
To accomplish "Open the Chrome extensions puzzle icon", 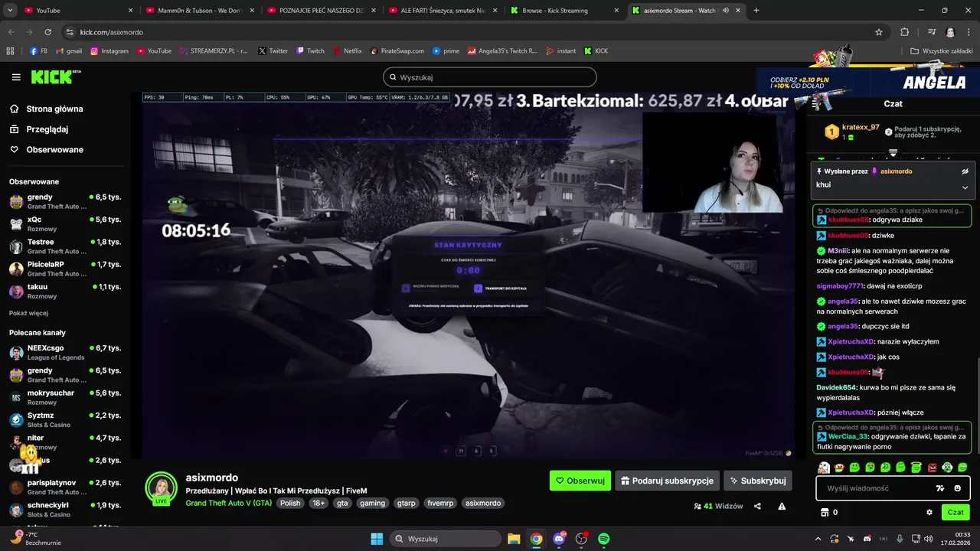I will coord(905,32).
